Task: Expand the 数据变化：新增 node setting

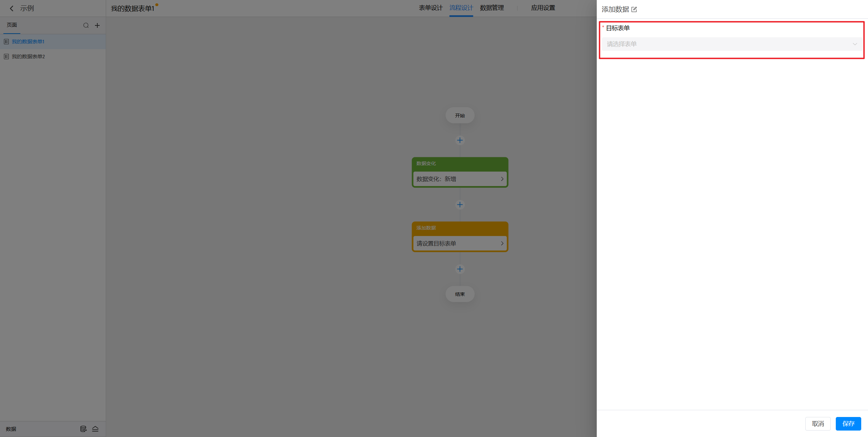Action: click(460, 179)
